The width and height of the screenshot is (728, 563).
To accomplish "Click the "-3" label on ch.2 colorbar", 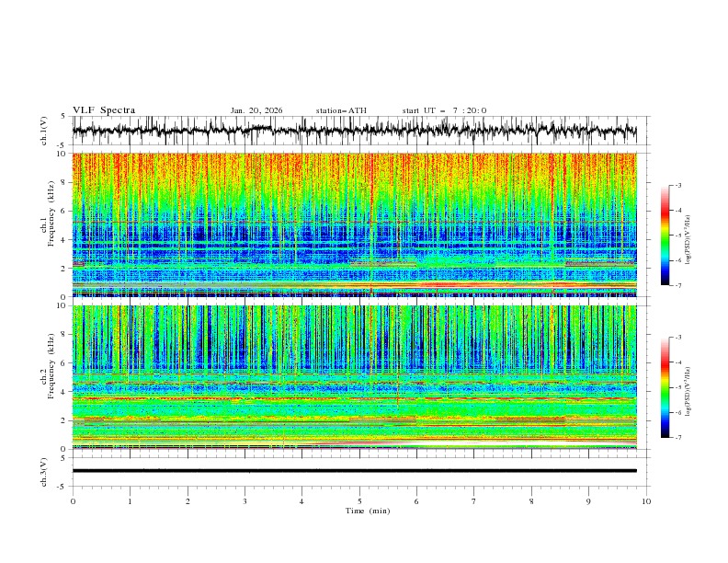I will 677,338.
